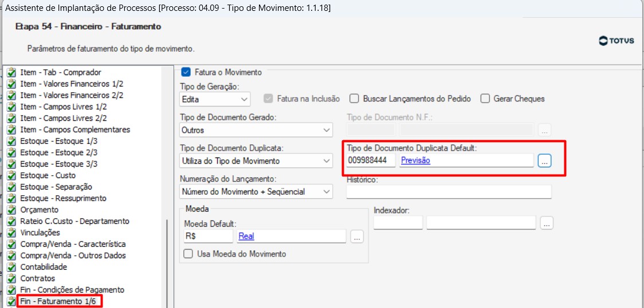Click disabled lookup button for Documento N.F.
This screenshot has height=308, width=644.
coord(545,131)
